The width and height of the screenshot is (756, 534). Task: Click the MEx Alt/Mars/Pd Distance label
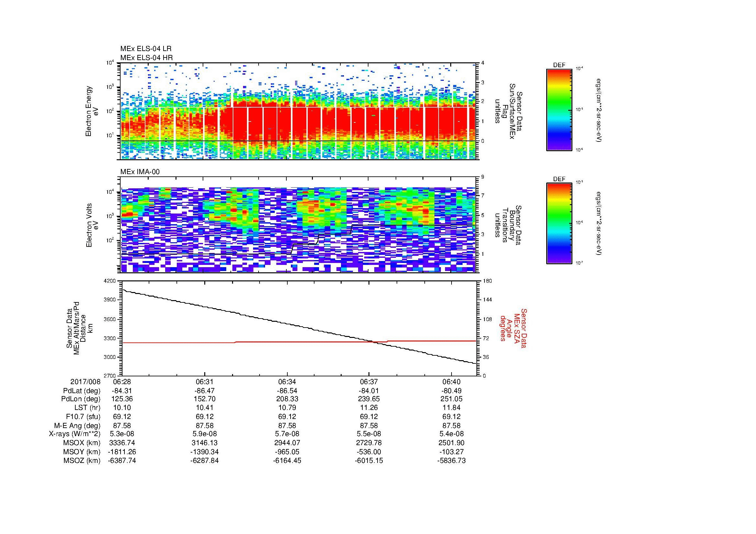click(80, 328)
